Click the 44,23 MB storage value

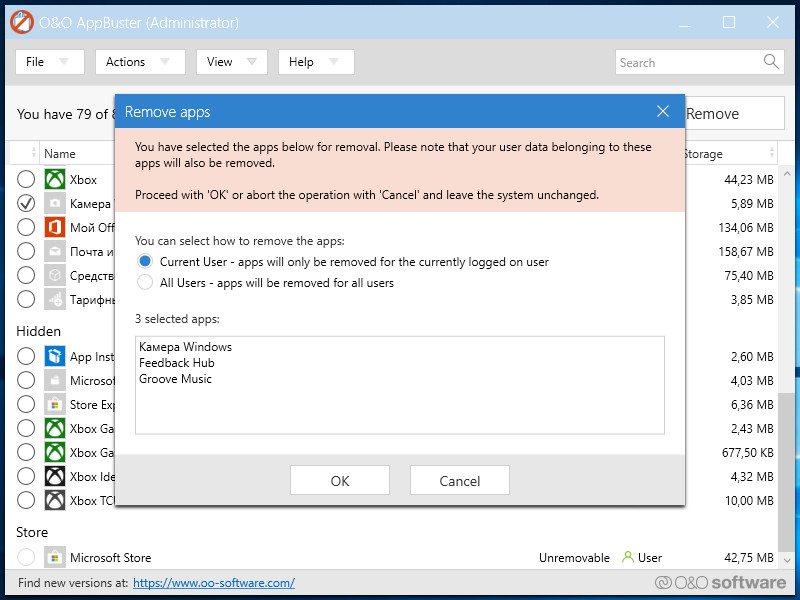(x=749, y=180)
